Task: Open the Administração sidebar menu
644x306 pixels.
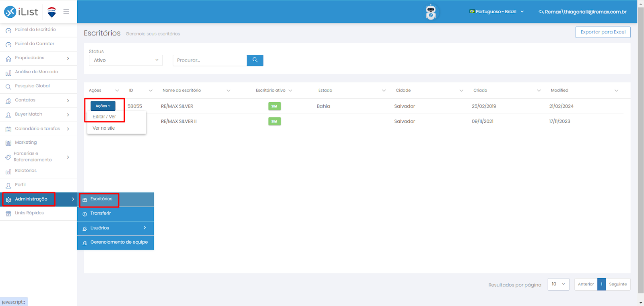Action: 39,199
